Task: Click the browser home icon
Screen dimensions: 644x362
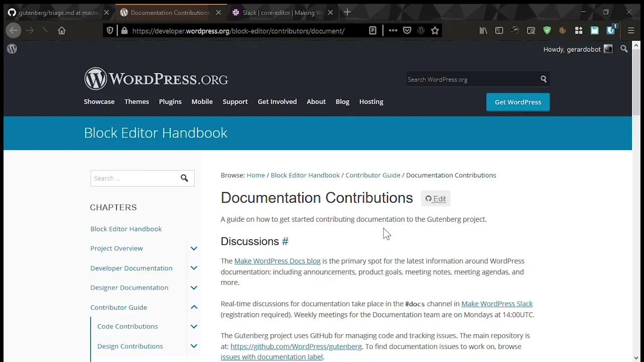Action: [x=62, y=31]
